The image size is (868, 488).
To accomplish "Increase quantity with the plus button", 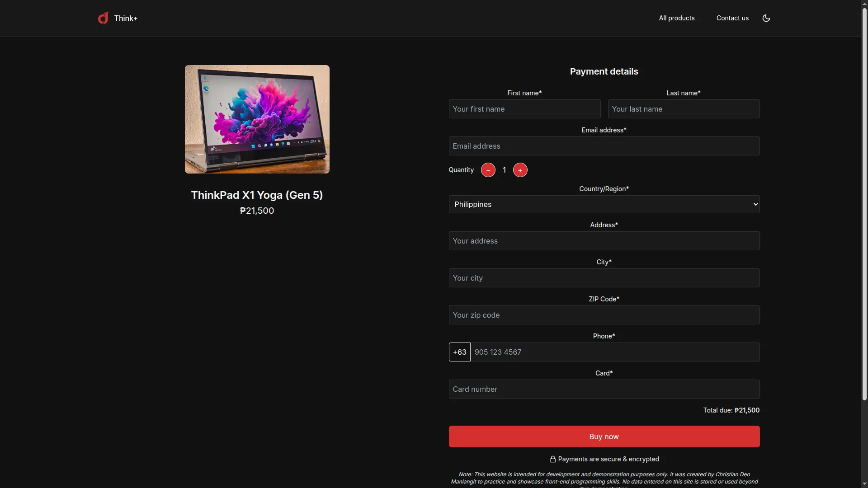I will coord(520,170).
